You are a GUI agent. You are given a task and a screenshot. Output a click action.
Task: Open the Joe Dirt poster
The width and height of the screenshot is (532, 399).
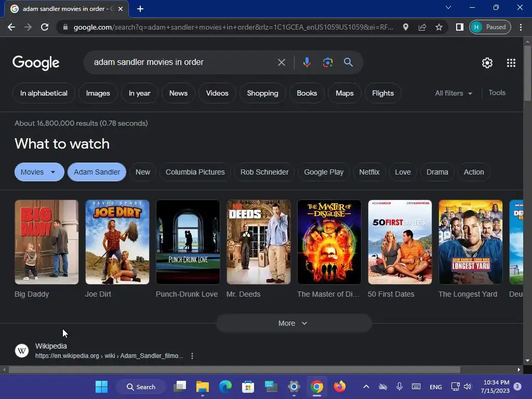(x=117, y=242)
